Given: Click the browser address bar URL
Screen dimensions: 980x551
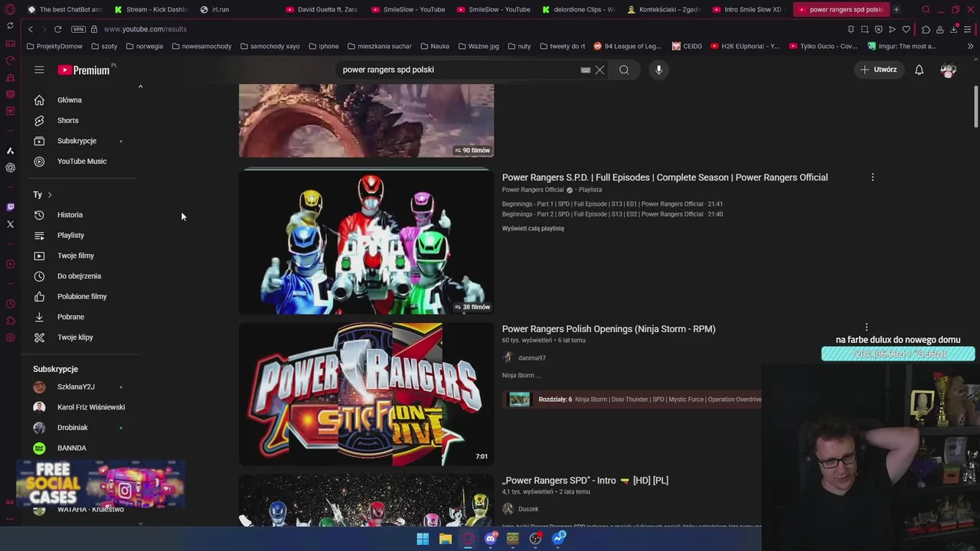Looking at the screenshot, I should pyautogui.click(x=145, y=29).
